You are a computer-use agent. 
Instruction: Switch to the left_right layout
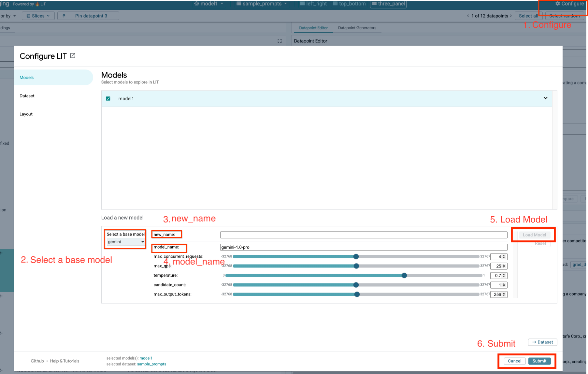[x=313, y=4]
